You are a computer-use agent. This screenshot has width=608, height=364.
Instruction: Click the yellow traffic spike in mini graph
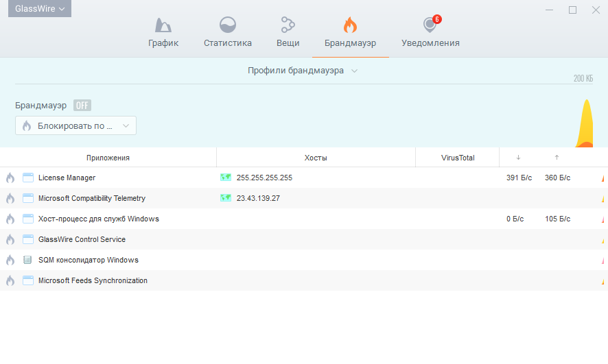coord(585,123)
